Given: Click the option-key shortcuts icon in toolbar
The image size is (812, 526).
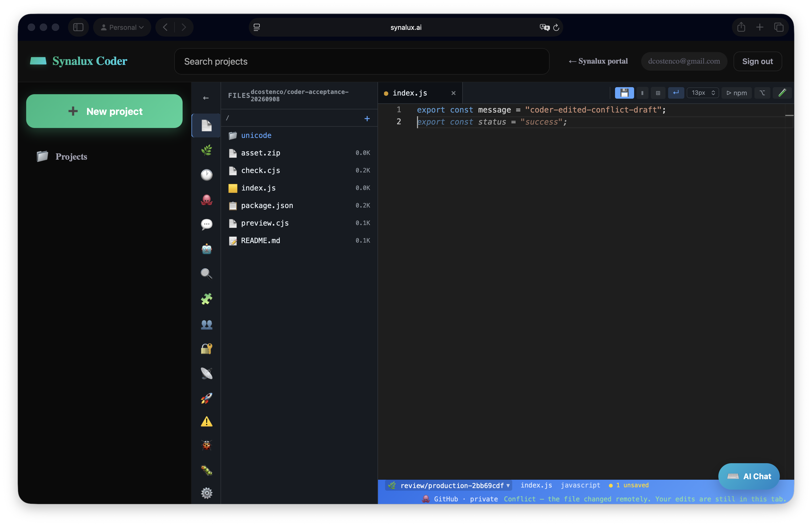Looking at the screenshot, I should pyautogui.click(x=762, y=93).
